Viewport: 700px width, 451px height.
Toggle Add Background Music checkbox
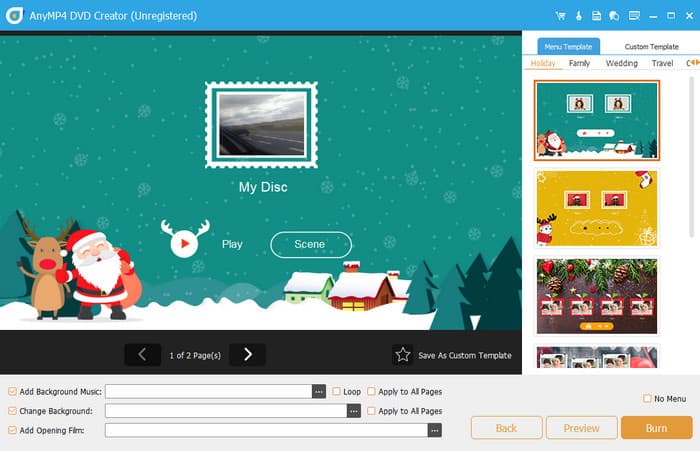point(12,392)
